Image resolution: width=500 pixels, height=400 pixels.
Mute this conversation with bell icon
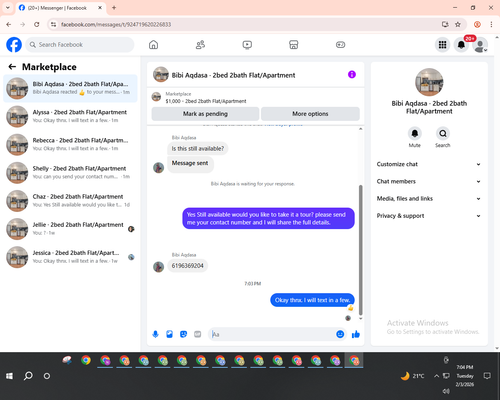(x=415, y=134)
